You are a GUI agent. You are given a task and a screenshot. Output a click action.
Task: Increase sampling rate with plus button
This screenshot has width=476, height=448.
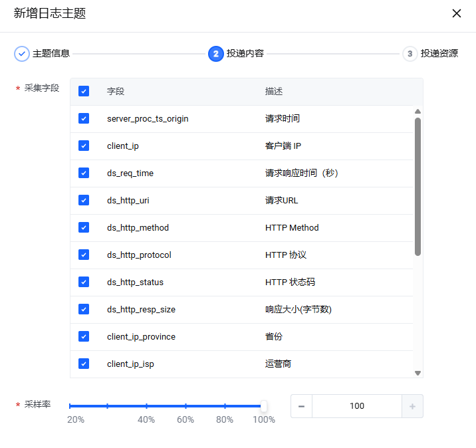coord(412,406)
